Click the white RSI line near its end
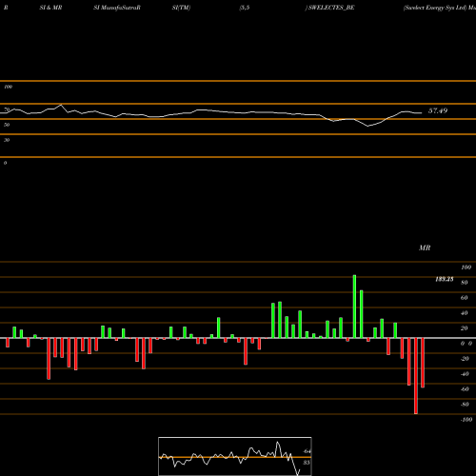The width and height of the screenshot is (476, 476). point(419,112)
